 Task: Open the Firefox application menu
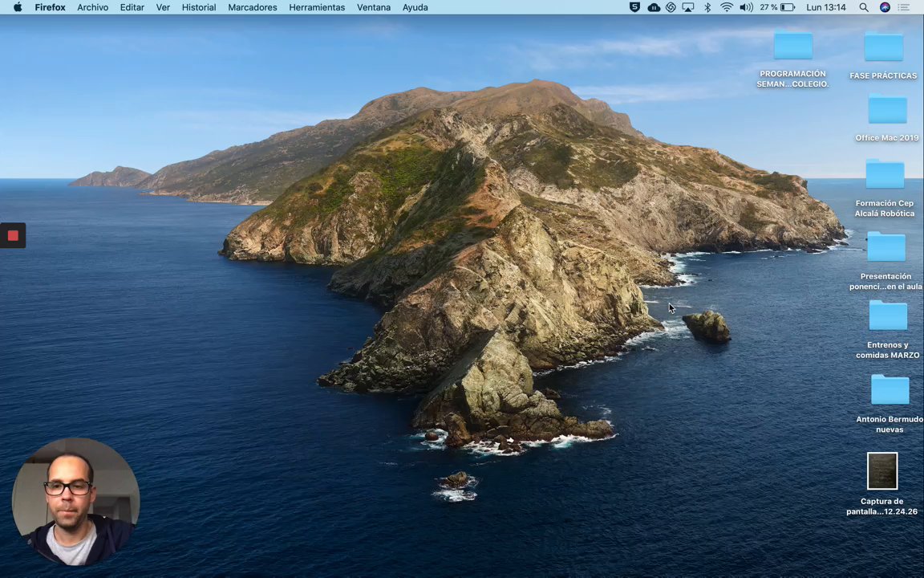pyautogui.click(x=50, y=7)
